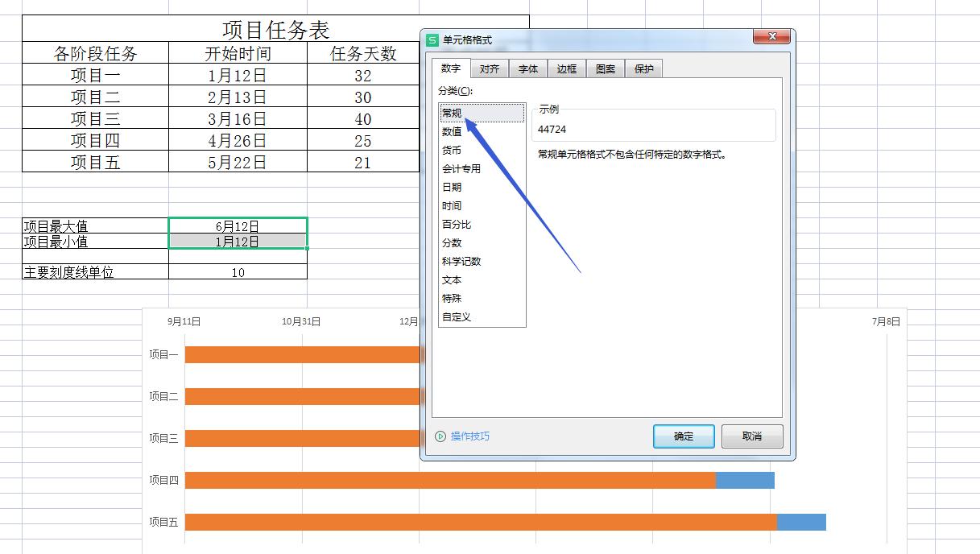
Task: Select the cell showing 6月12日
Action: pos(238,226)
